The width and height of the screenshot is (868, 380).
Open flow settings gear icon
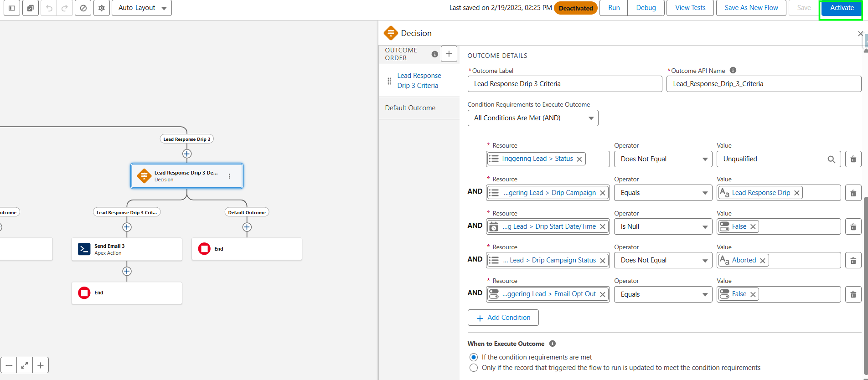point(102,8)
